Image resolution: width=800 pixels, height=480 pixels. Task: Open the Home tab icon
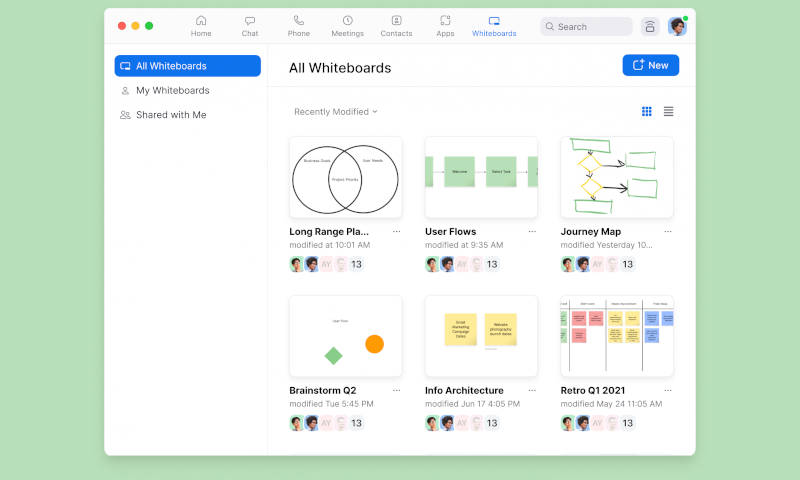coord(201,21)
